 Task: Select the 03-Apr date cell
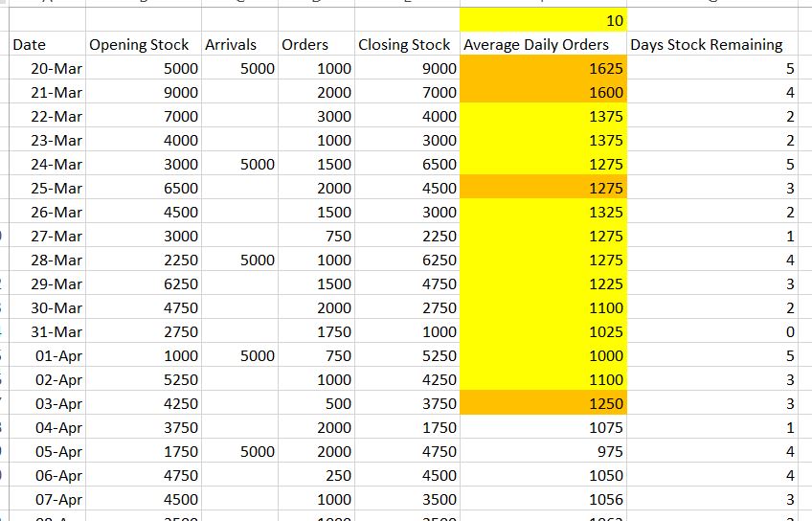47,403
